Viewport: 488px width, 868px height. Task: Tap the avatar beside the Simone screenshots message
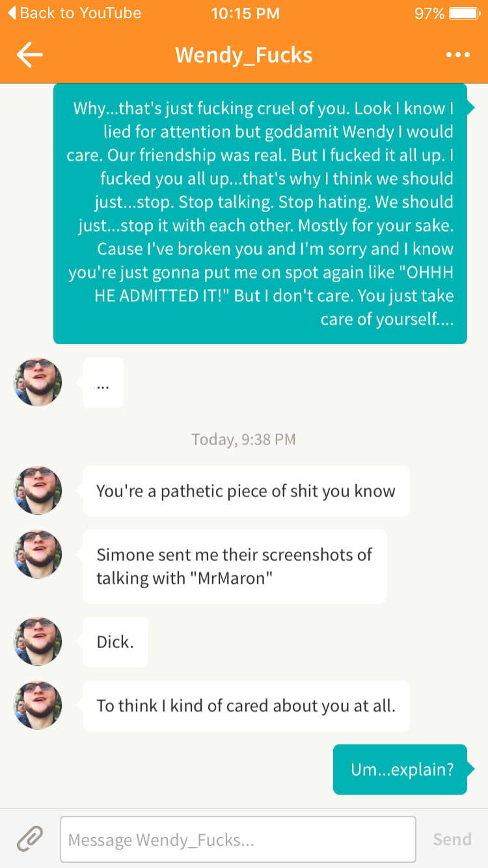(x=38, y=554)
